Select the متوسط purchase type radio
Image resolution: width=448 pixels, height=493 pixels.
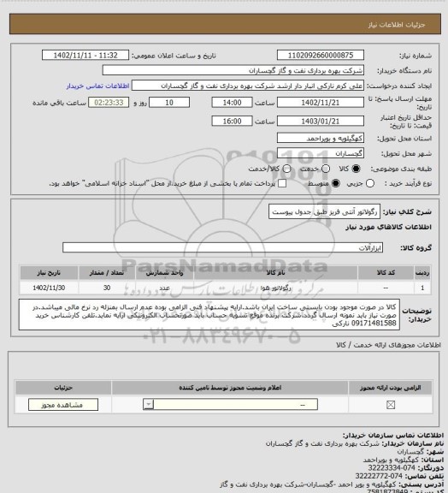pyautogui.click(x=336, y=183)
